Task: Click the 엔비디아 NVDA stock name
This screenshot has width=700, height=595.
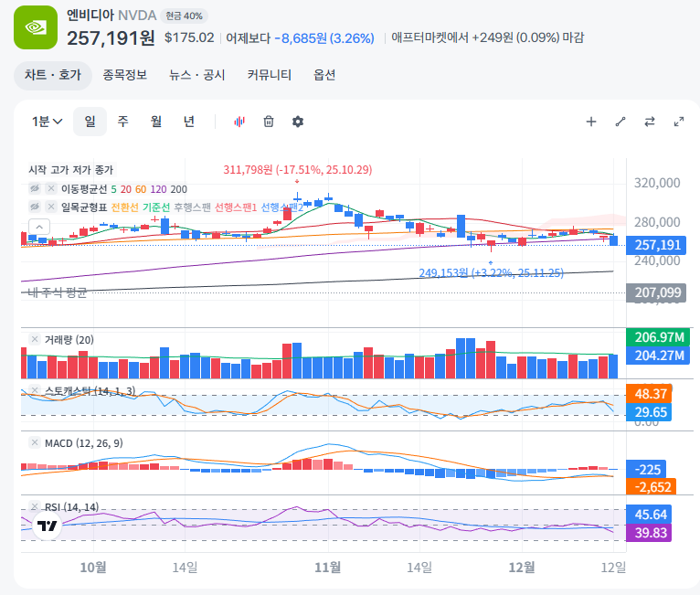Action: 111,16
